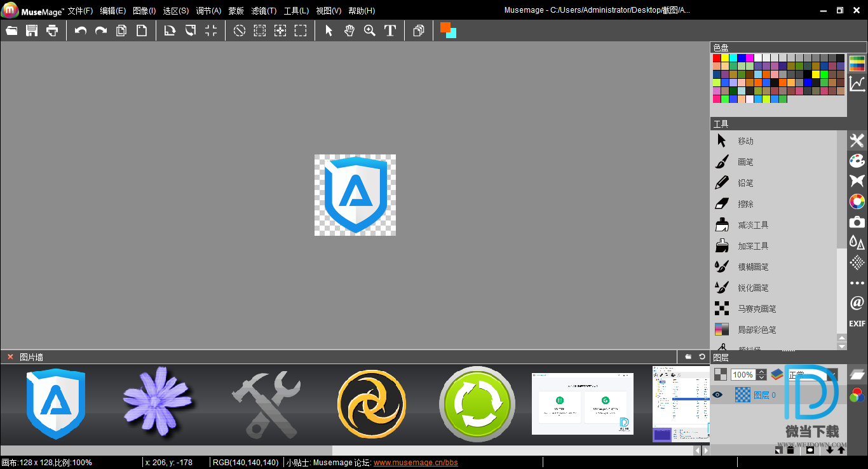Open the foreground/background color selector
The width and height of the screenshot is (868, 469).
(x=448, y=30)
